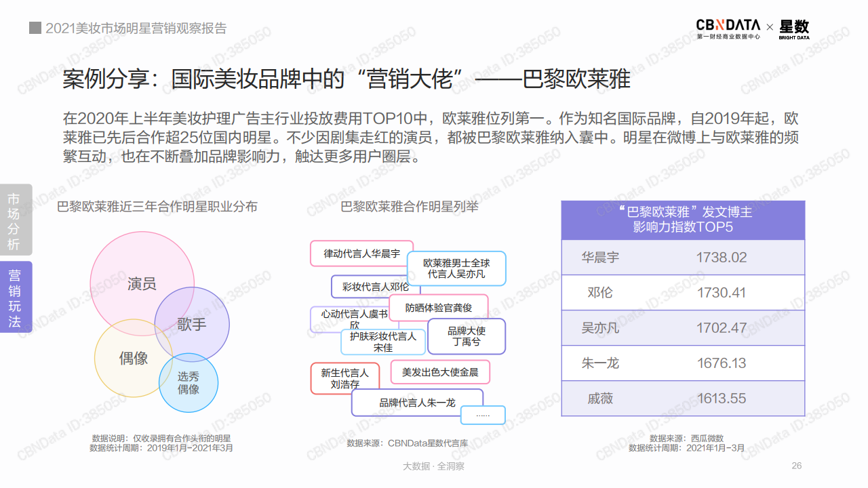Viewport: 868px width, 488px height.
Task: Choose the 品牌大使丁禹兮 box
Action: point(467,337)
